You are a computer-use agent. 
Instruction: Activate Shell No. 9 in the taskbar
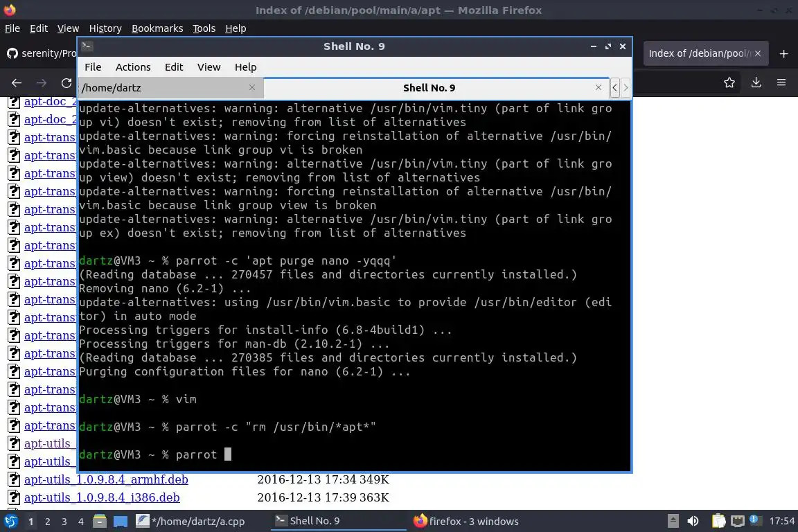click(x=339, y=521)
